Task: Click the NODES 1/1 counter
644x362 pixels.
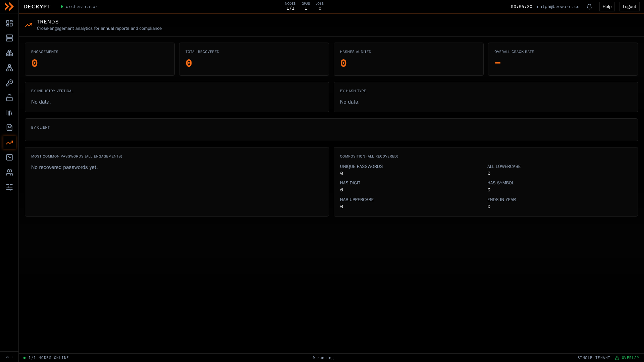Action: tap(290, 6)
